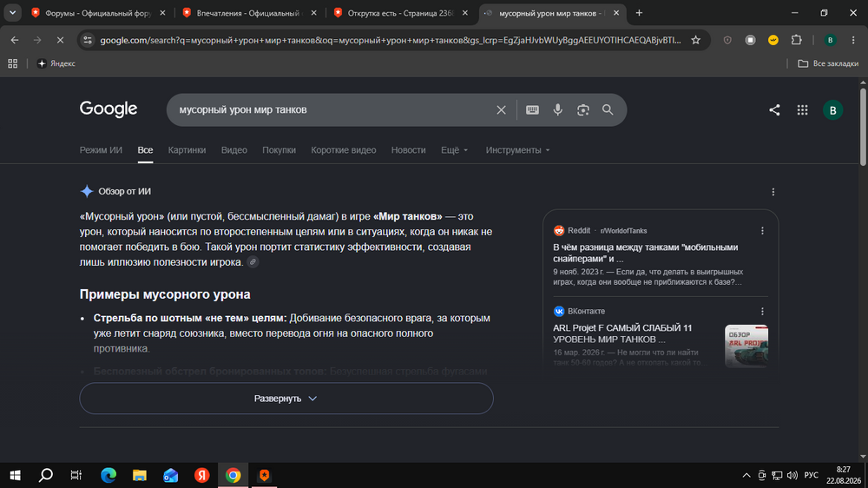
Task: Open the volume control in tray
Action: [792, 475]
